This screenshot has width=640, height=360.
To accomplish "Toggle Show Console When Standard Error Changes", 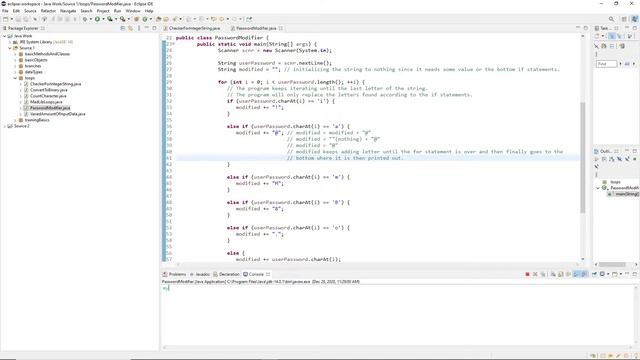I will 584,274.
